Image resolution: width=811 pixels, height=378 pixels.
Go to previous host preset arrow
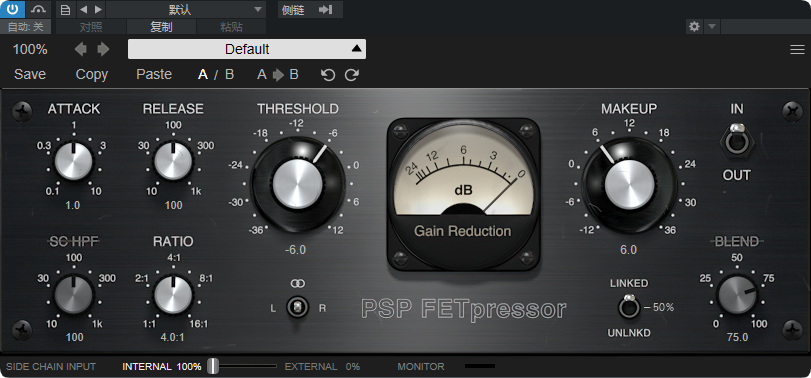pos(83,9)
